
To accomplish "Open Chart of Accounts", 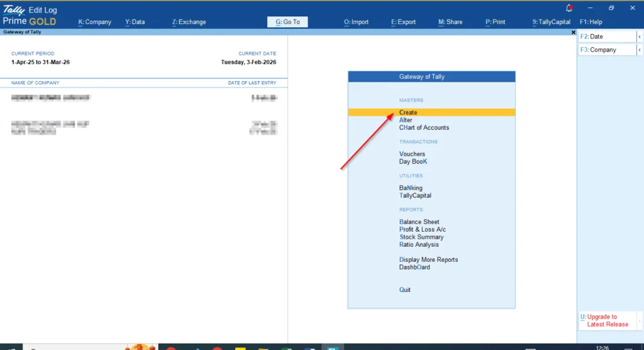I will coord(424,128).
